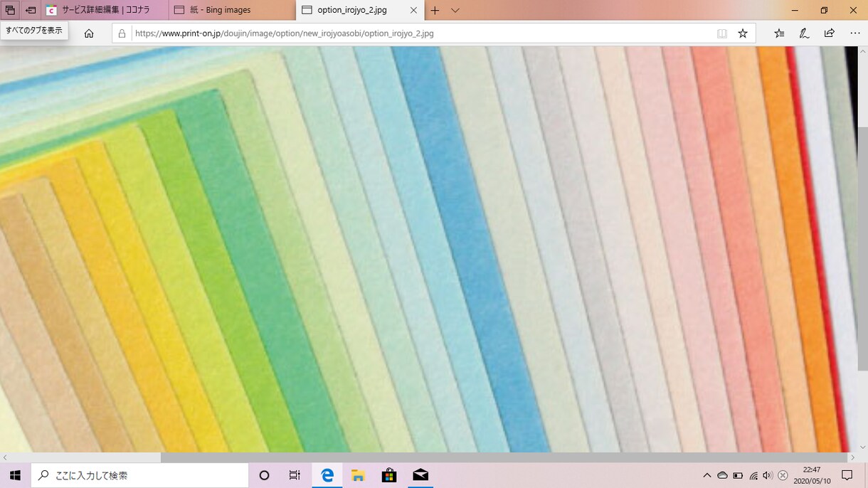Image resolution: width=868 pixels, height=488 pixels.
Task: Open File Explorer from the taskbar
Action: click(358, 475)
